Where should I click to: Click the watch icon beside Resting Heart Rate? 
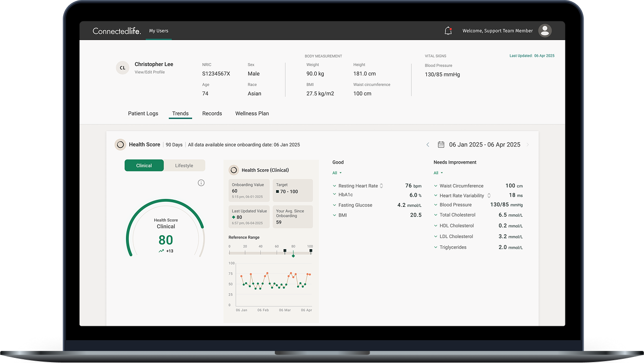[x=381, y=186]
